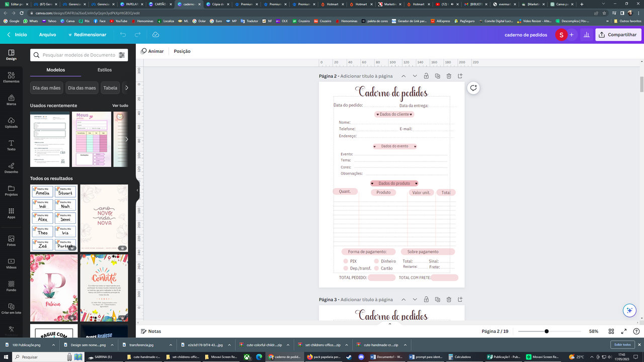The height and width of the screenshot is (362, 644).
Task: Move Página 2 up with arrow
Action: pos(404,76)
